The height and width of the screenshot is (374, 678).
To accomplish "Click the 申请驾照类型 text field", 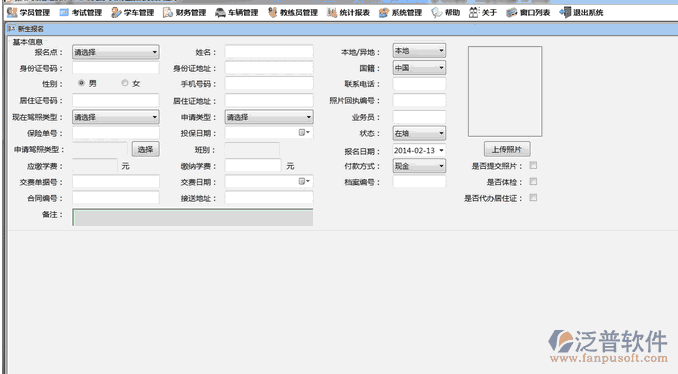I will tap(100, 150).
